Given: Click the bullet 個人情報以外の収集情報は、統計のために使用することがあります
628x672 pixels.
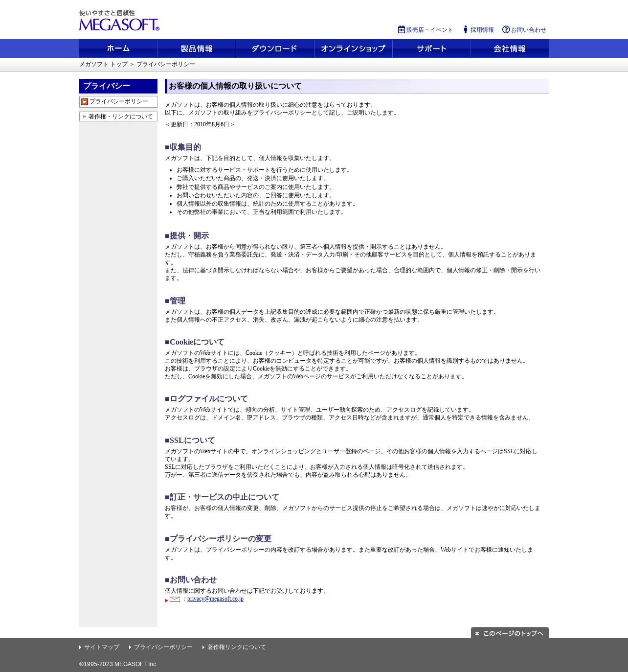Looking at the screenshot, I should pos(267,204).
